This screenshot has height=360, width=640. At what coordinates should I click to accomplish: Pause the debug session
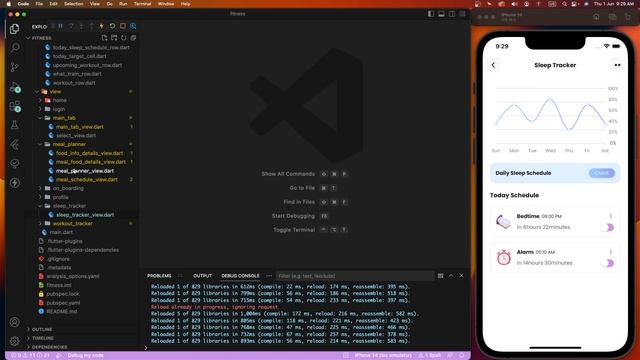pos(60,26)
